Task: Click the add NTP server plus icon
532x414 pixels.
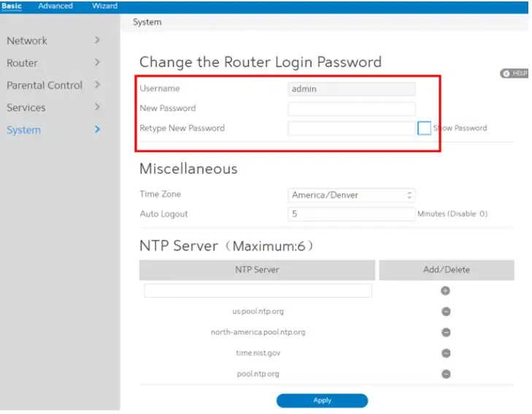Action: [445, 291]
